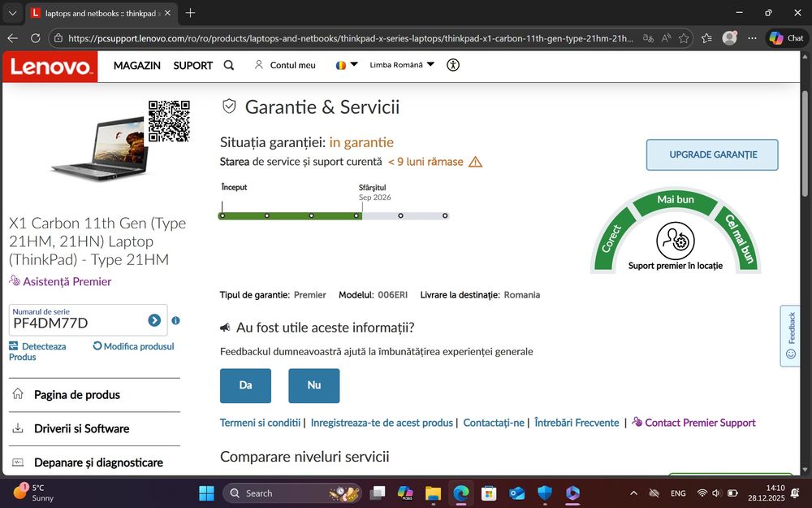Click the read aloud icon
Viewport: 812px width, 508px height.
[x=666, y=38]
